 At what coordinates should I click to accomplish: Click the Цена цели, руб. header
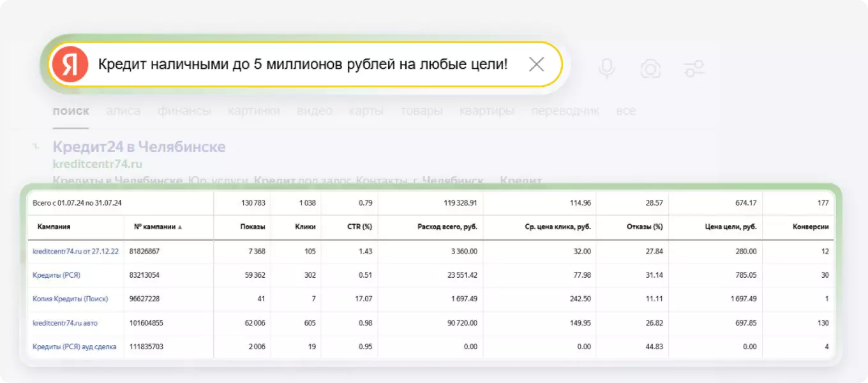coord(730,227)
